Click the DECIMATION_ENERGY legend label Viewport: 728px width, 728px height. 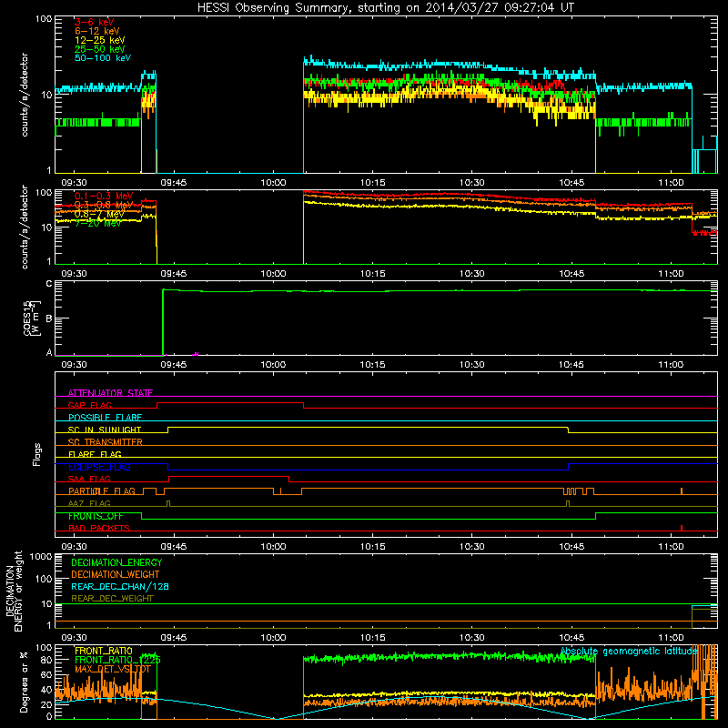click(116, 562)
